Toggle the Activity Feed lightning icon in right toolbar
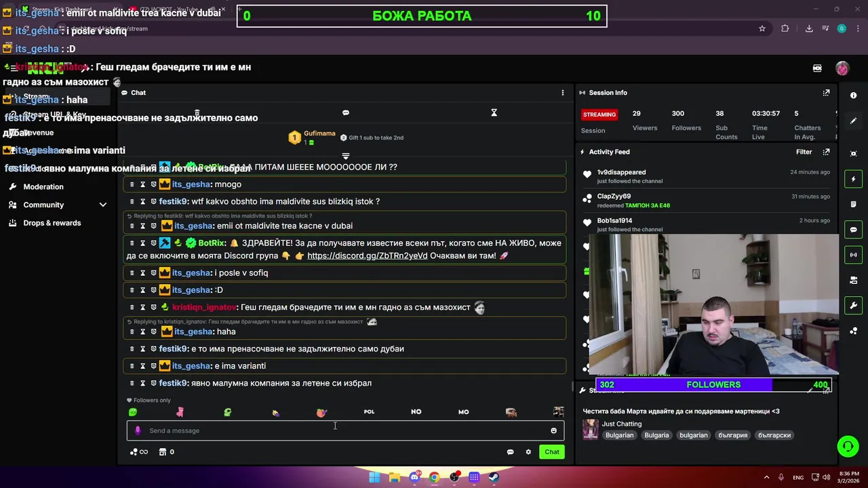868x488 pixels. [854, 179]
